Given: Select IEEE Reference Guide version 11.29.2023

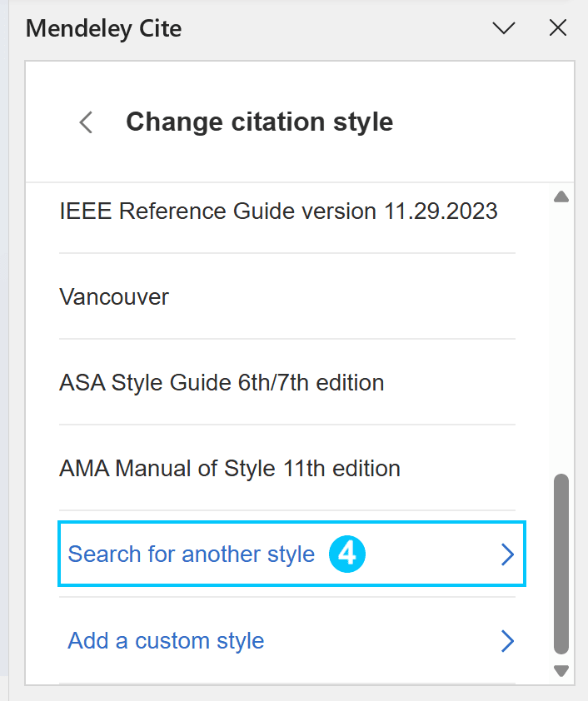Looking at the screenshot, I should point(278,211).
